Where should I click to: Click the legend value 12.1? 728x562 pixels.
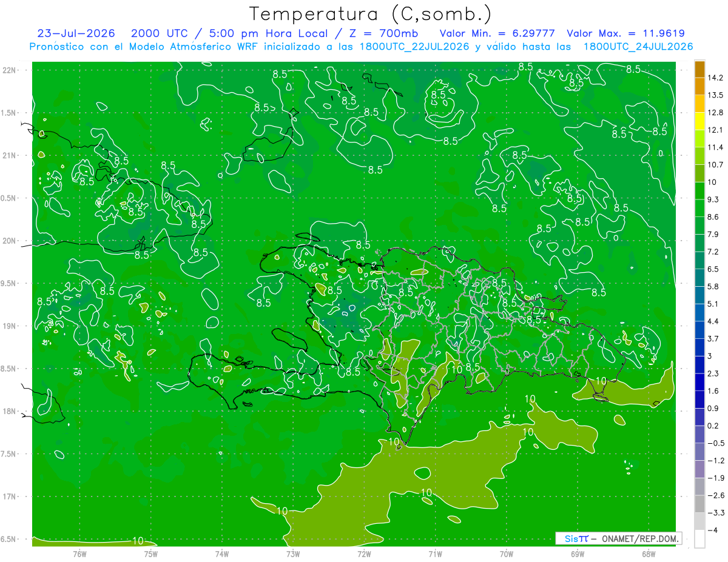pyautogui.click(x=716, y=130)
